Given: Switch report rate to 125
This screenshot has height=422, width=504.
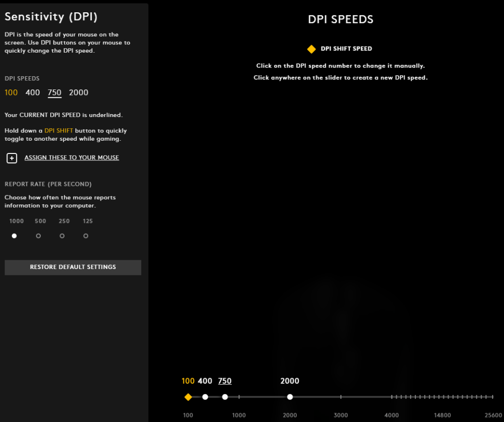Looking at the screenshot, I should 86,236.
